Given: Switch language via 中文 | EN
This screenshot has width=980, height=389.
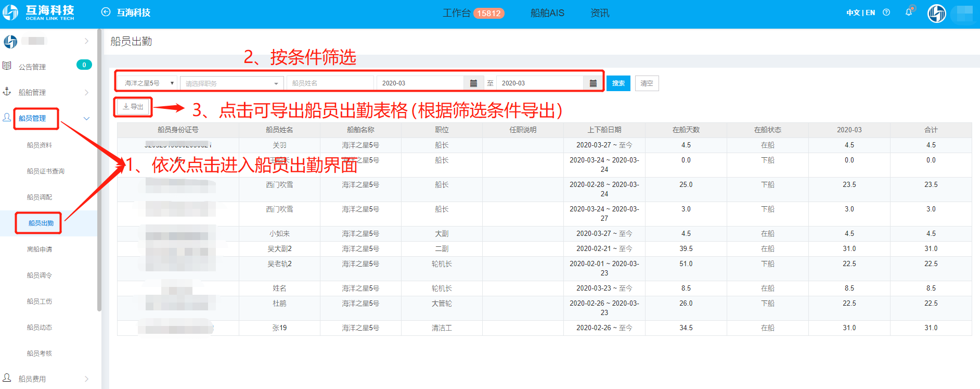Looking at the screenshot, I should [x=860, y=12].
